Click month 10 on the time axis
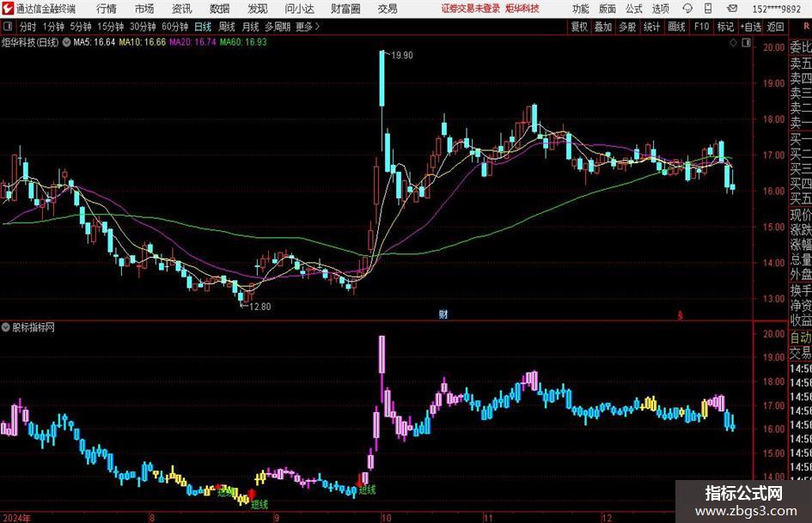Screen dimensions: 812x523 point(386,518)
